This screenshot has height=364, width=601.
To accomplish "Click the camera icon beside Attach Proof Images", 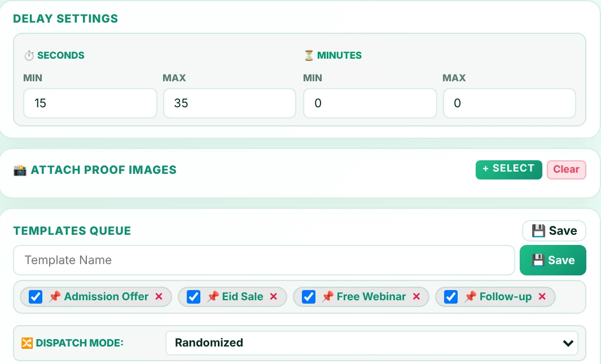I will [x=20, y=170].
